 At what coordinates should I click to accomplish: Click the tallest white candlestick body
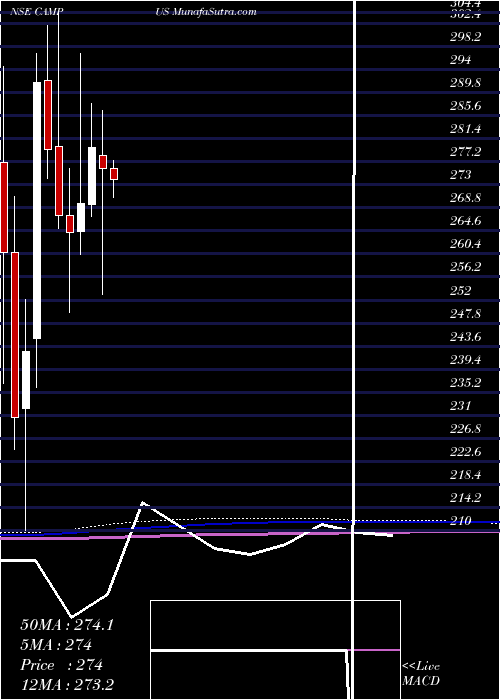click(37, 210)
